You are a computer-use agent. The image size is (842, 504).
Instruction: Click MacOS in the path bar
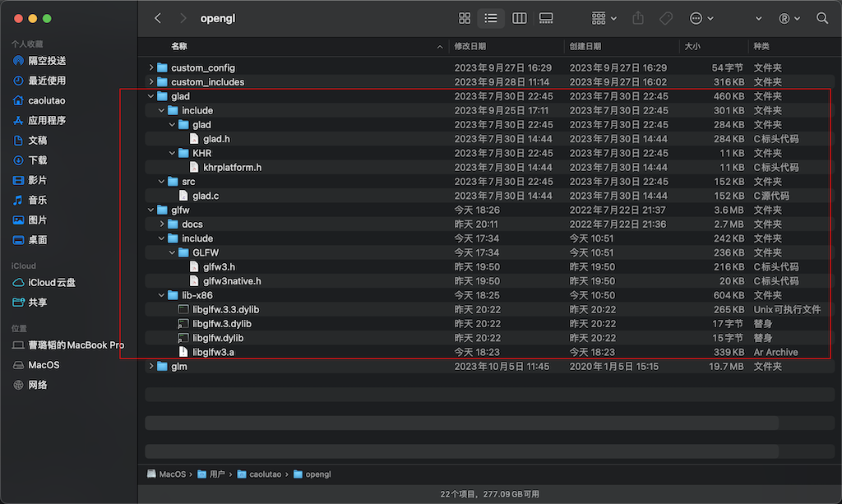(166, 474)
